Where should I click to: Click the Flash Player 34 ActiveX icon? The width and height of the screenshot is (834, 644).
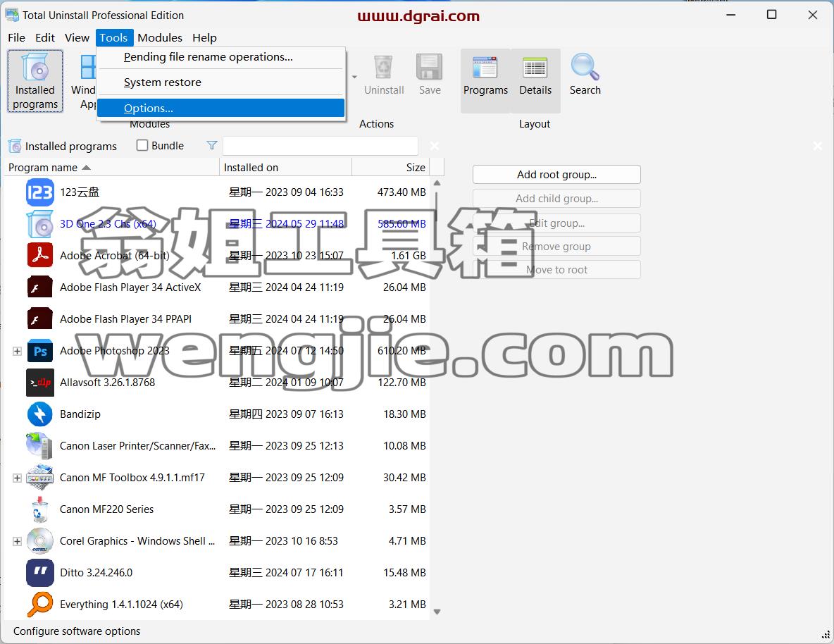pyautogui.click(x=40, y=287)
